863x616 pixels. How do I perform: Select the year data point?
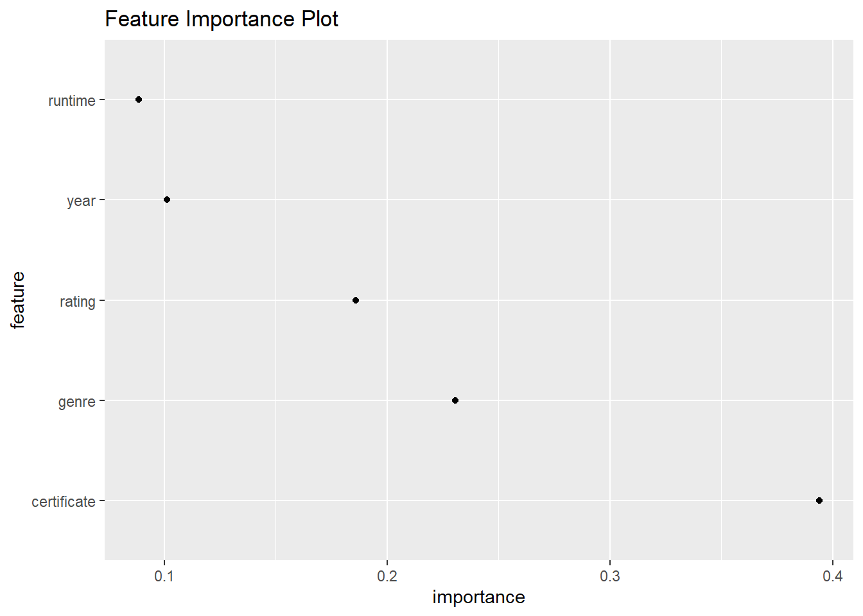coord(167,200)
